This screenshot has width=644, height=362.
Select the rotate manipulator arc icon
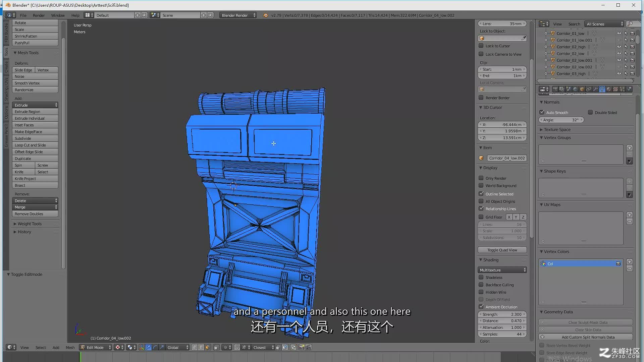155,348
